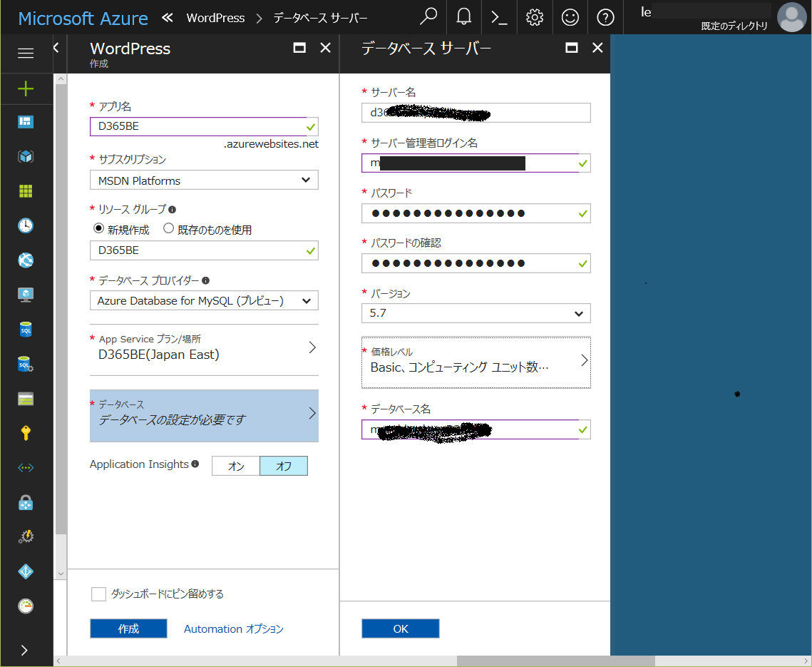This screenshot has height=667, width=812.
Task: Select WordPress in the breadcrumb
Action: (x=215, y=18)
